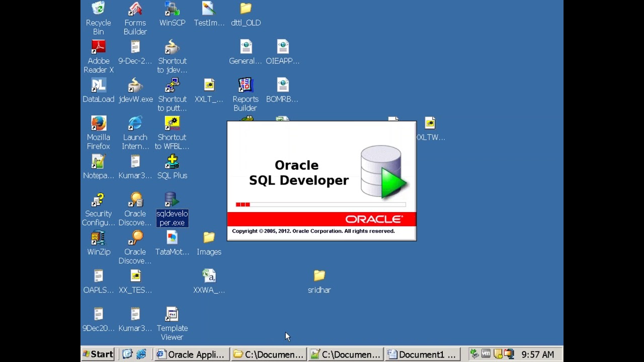Switch to C:\Documen... editor taskbar window
This screenshot has width=644, height=362.
[346, 354]
